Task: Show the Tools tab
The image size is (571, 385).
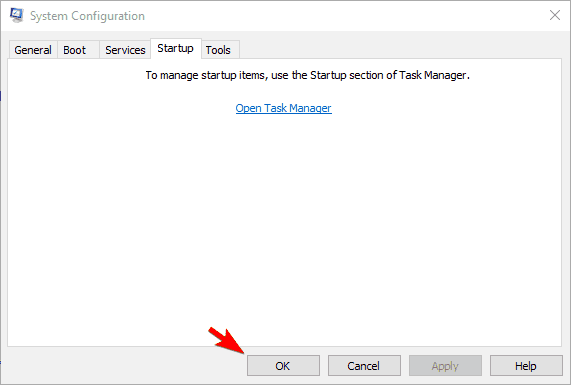Action: coord(218,50)
